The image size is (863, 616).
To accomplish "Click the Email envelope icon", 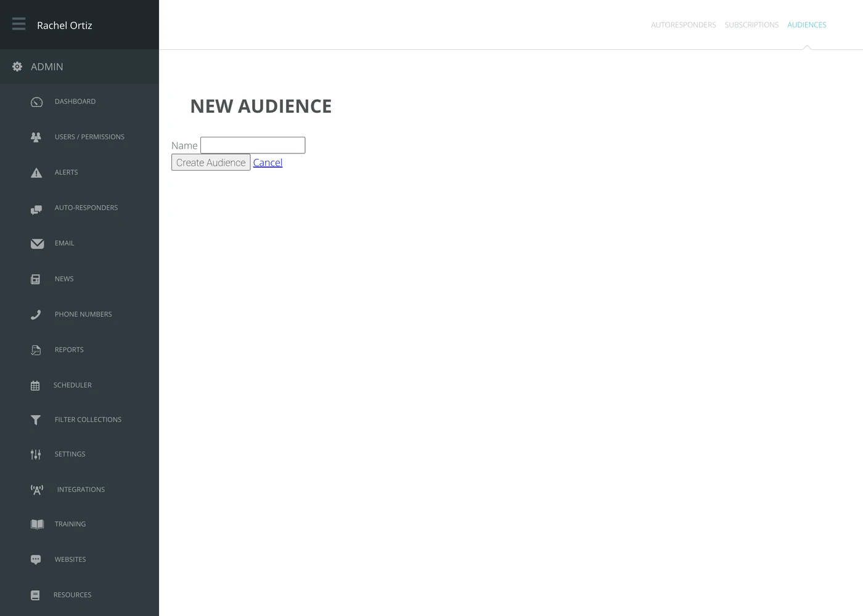I will (38, 244).
